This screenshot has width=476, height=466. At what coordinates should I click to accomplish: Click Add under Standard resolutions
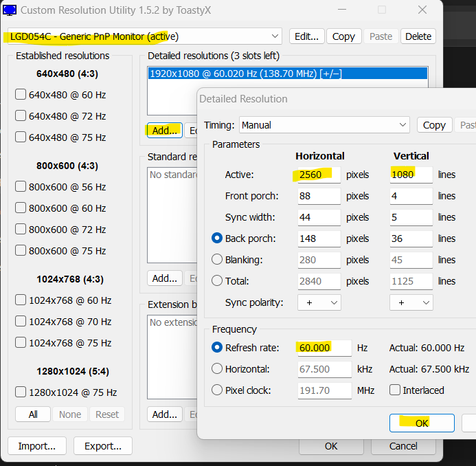tap(165, 278)
